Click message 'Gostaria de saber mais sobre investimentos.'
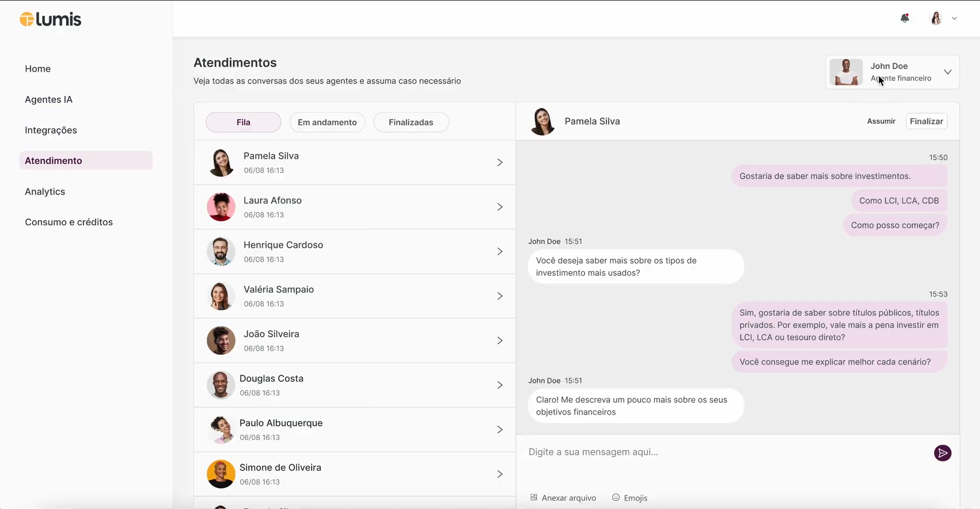Screen dimensions: 980x509 (x=840, y=176)
